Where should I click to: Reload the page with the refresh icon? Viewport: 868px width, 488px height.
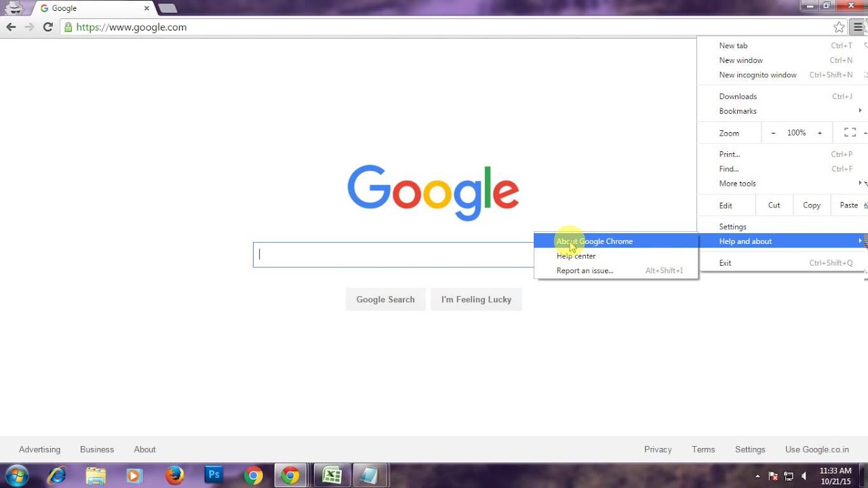coord(47,27)
